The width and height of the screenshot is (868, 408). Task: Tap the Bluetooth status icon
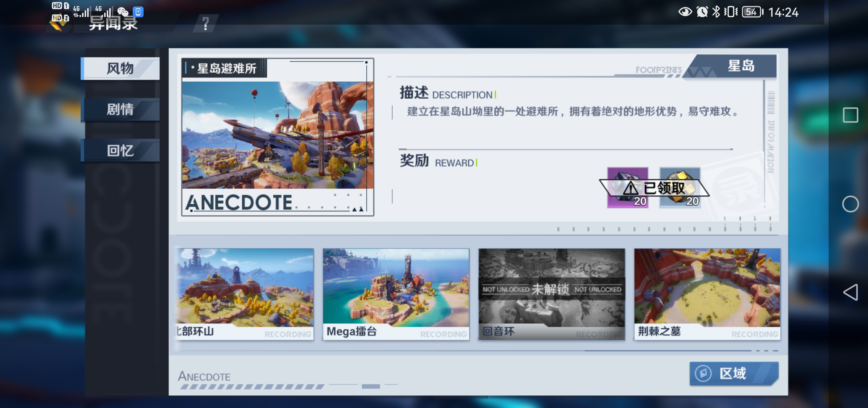(716, 12)
